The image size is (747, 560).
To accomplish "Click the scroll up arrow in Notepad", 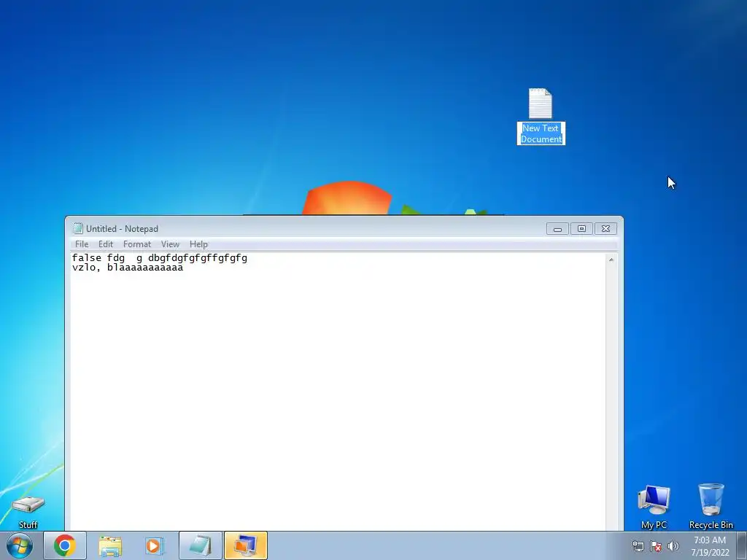I will [x=611, y=260].
